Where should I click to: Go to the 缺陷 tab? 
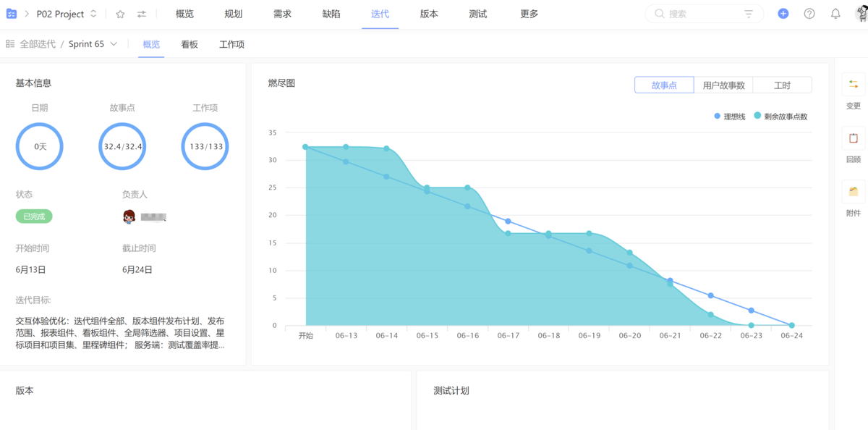coord(331,14)
